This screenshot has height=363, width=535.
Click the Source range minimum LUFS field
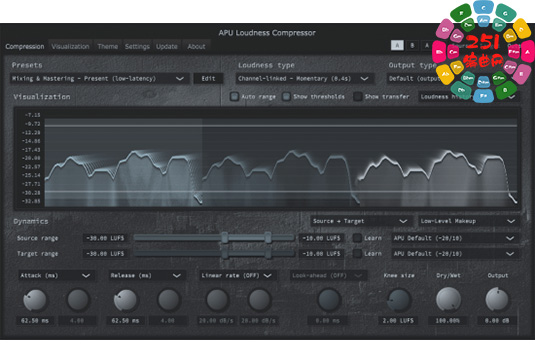click(x=105, y=238)
